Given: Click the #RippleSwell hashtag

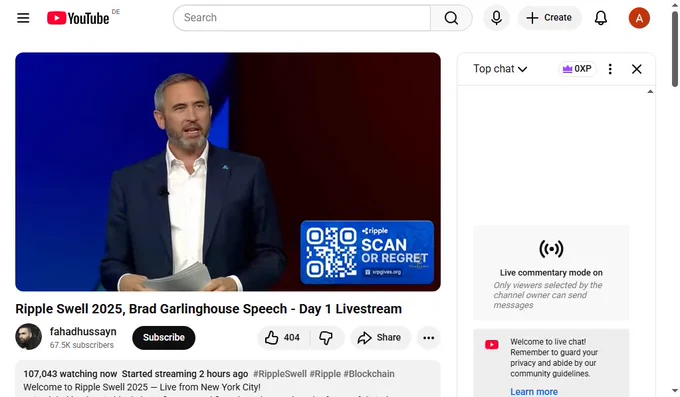Looking at the screenshot, I should point(280,374).
